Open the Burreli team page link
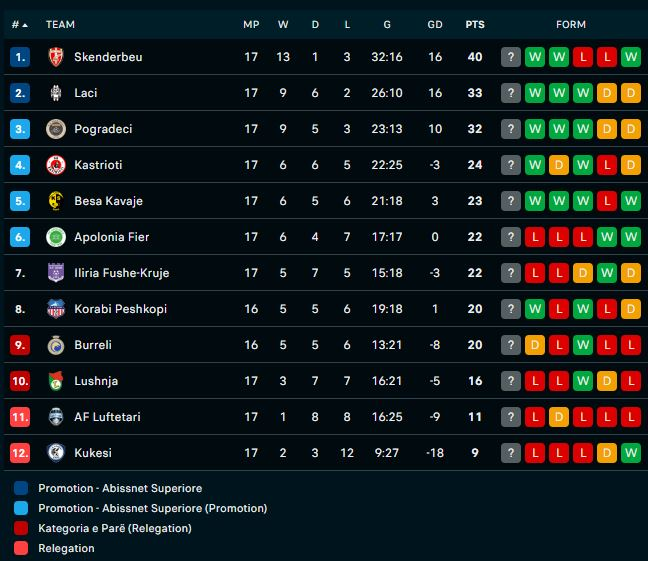The height and width of the screenshot is (561, 648). (93, 345)
